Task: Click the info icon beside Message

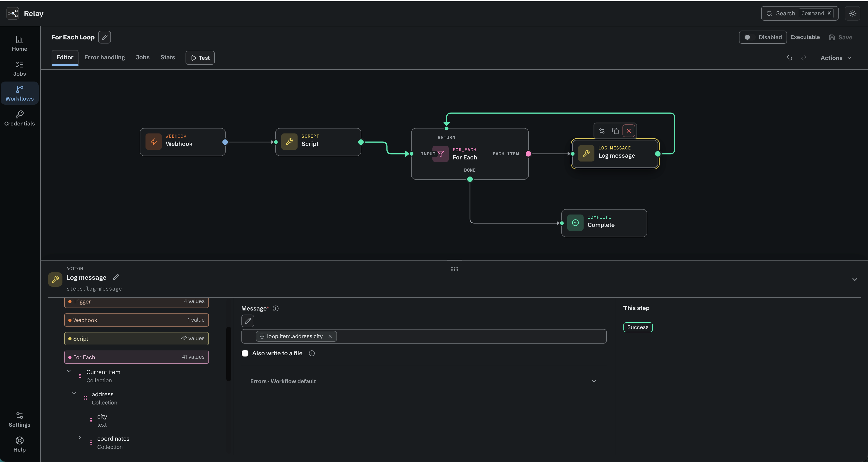Action: pyautogui.click(x=276, y=308)
